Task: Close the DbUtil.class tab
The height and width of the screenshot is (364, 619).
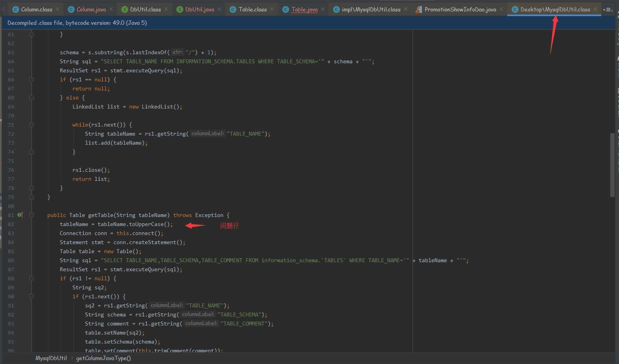Action: coord(166,9)
